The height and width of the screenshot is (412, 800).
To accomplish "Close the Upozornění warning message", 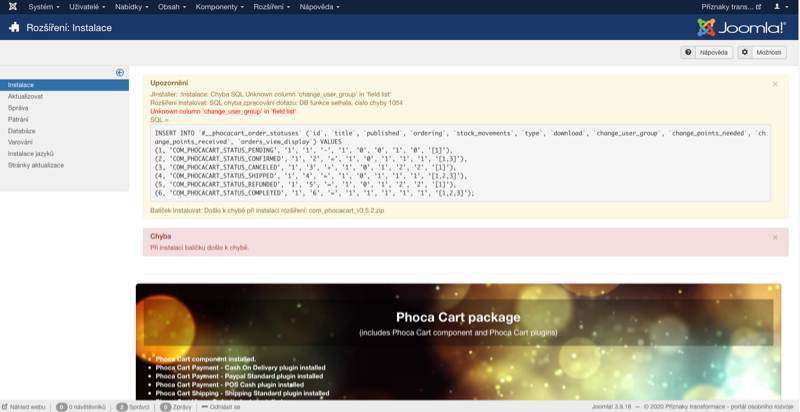I will [x=775, y=84].
